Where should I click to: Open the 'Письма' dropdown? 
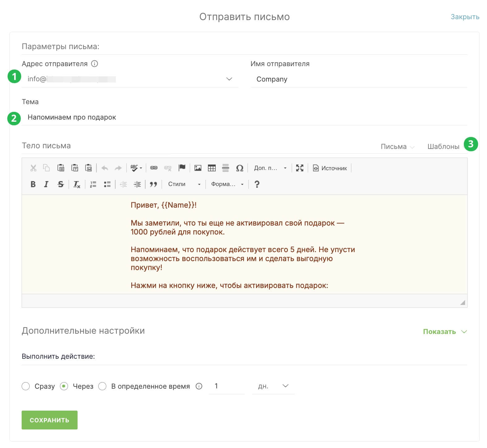point(397,147)
